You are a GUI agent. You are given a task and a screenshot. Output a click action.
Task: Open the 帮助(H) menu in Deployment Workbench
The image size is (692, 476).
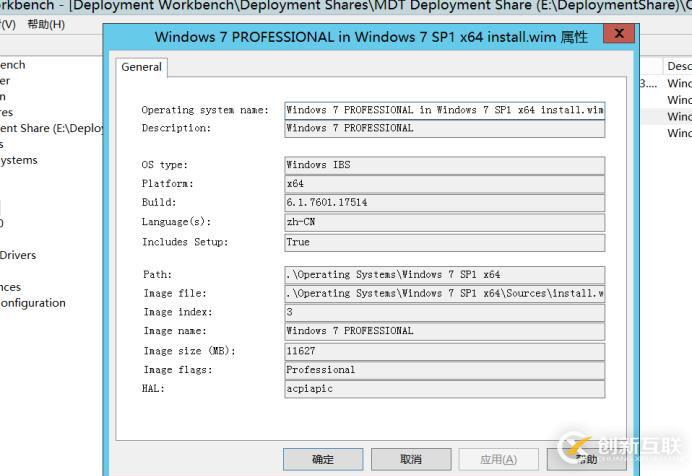(46, 24)
